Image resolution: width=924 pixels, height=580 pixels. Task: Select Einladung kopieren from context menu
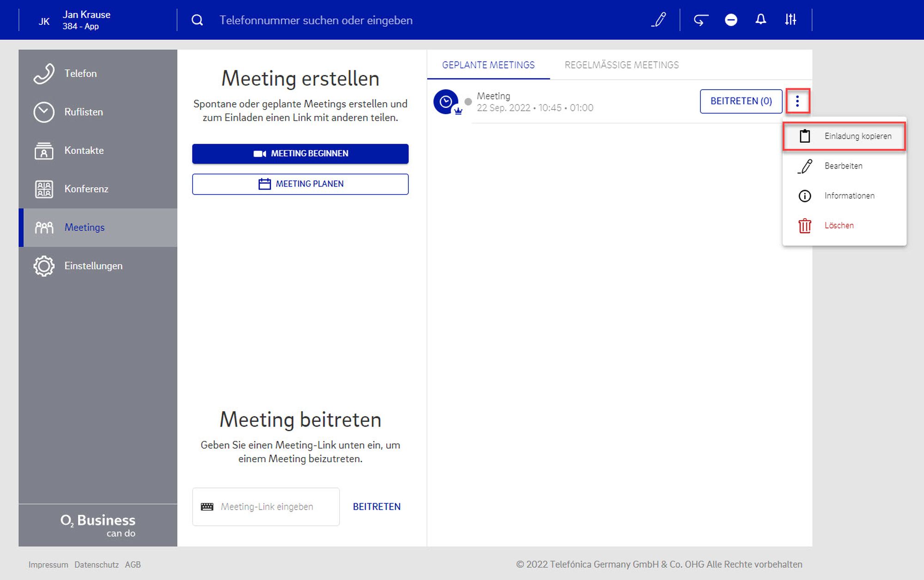click(x=845, y=136)
